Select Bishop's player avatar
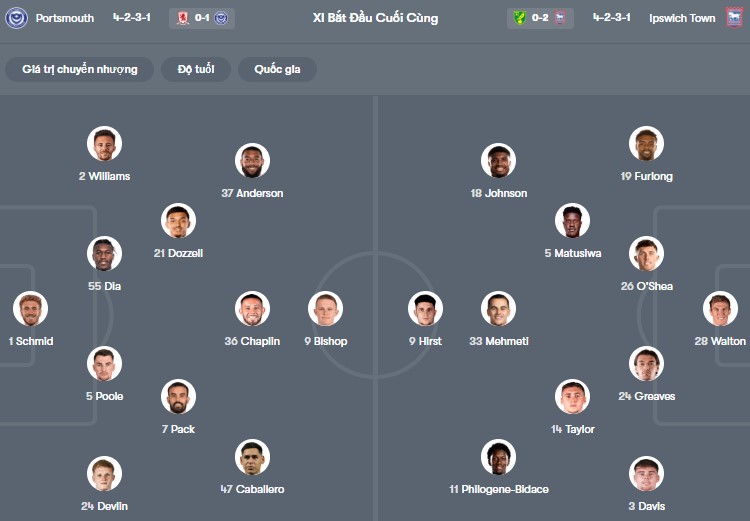This screenshot has height=521, width=750. (325, 309)
